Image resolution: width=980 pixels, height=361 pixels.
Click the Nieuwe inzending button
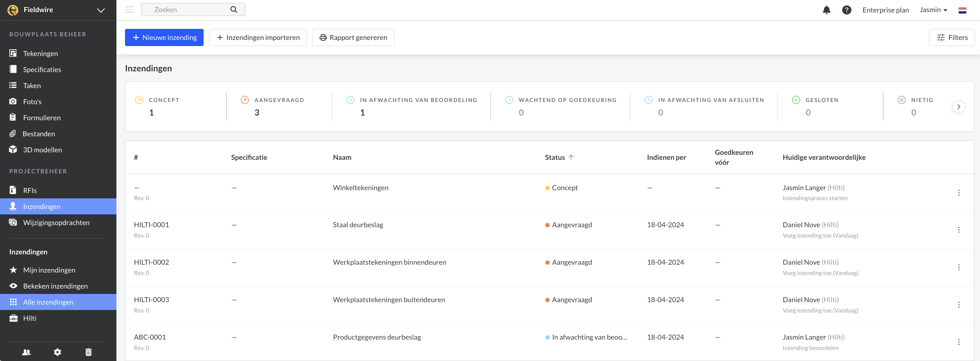[164, 37]
